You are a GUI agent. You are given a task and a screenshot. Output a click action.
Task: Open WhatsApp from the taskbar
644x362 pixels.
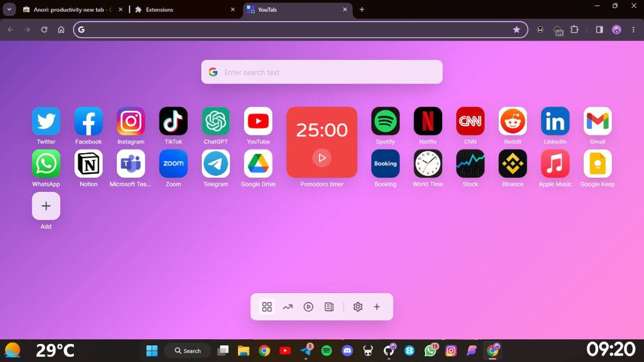click(430, 350)
